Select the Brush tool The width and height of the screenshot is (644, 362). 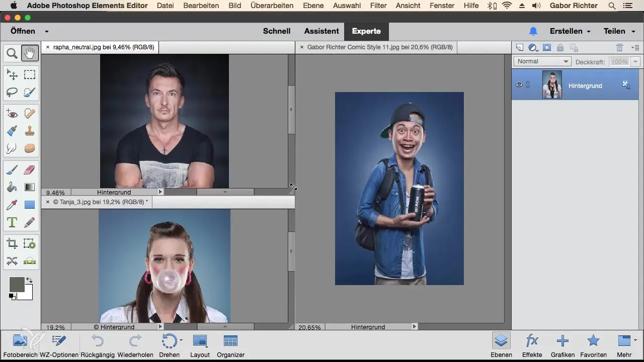point(12,170)
